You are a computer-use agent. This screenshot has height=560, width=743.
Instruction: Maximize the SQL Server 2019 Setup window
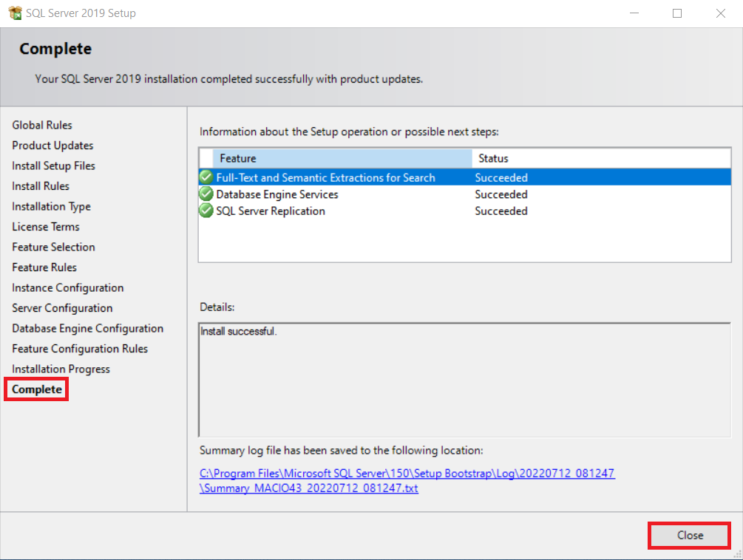point(677,13)
